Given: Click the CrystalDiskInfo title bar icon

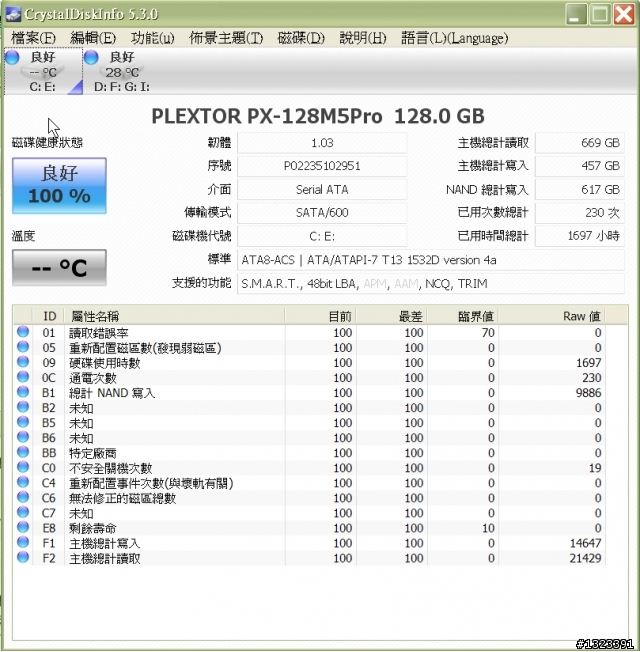Looking at the screenshot, I should tap(12, 14).
